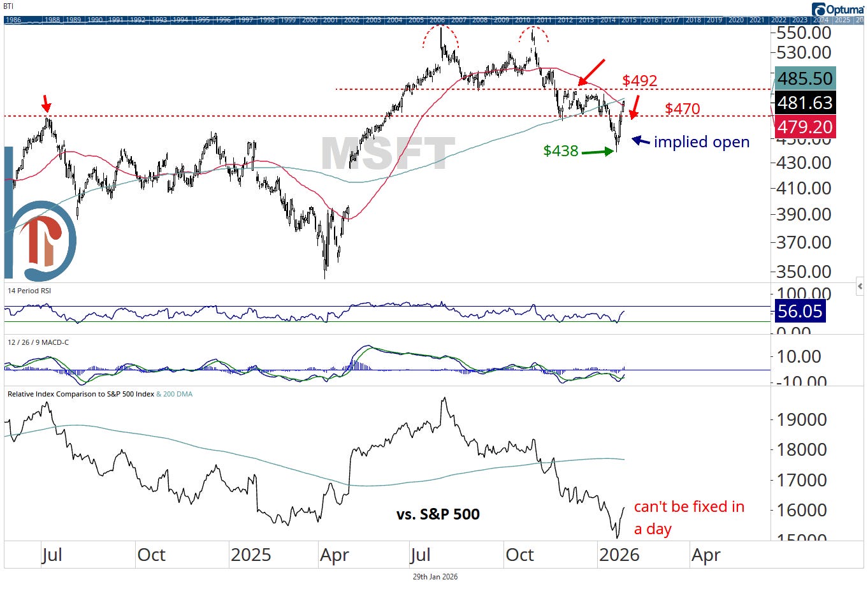Click the 2025 date axis label
This screenshot has width=868, height=589.
click(250, 555)
